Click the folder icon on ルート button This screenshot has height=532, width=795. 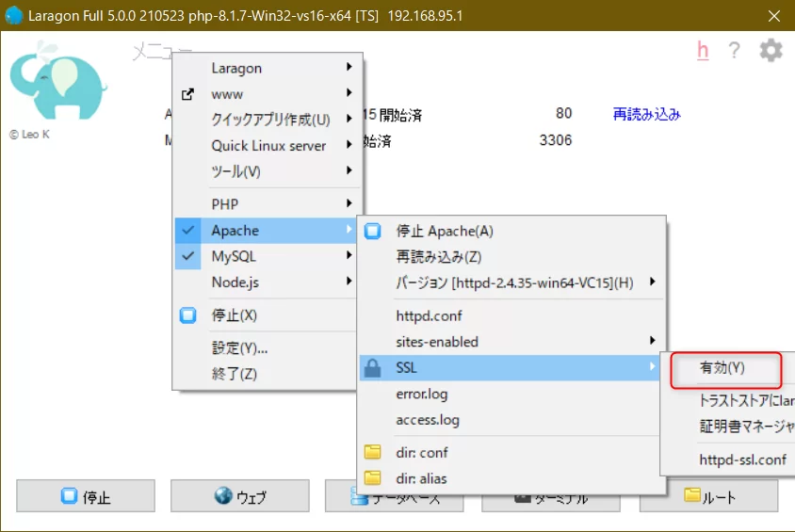coord(692,494)
